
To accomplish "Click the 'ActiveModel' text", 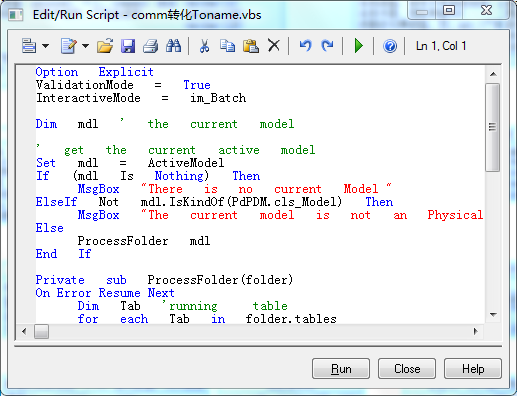I will (x=186, y=163).
